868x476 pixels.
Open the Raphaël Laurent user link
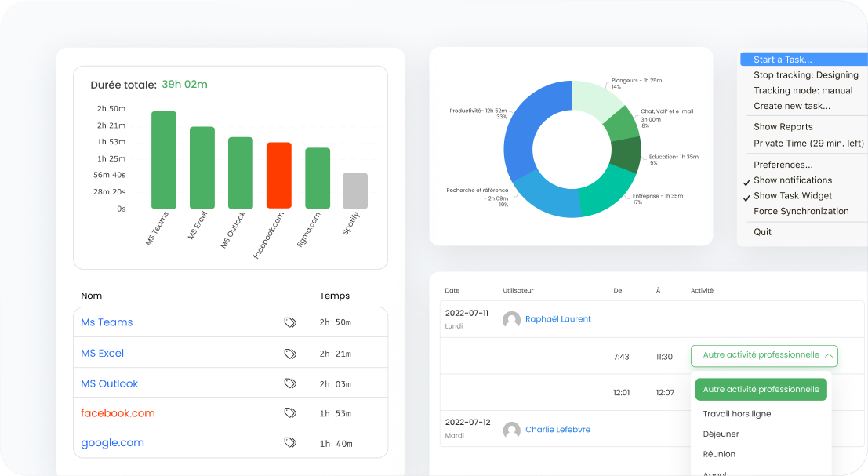click(x=558, y=319)
